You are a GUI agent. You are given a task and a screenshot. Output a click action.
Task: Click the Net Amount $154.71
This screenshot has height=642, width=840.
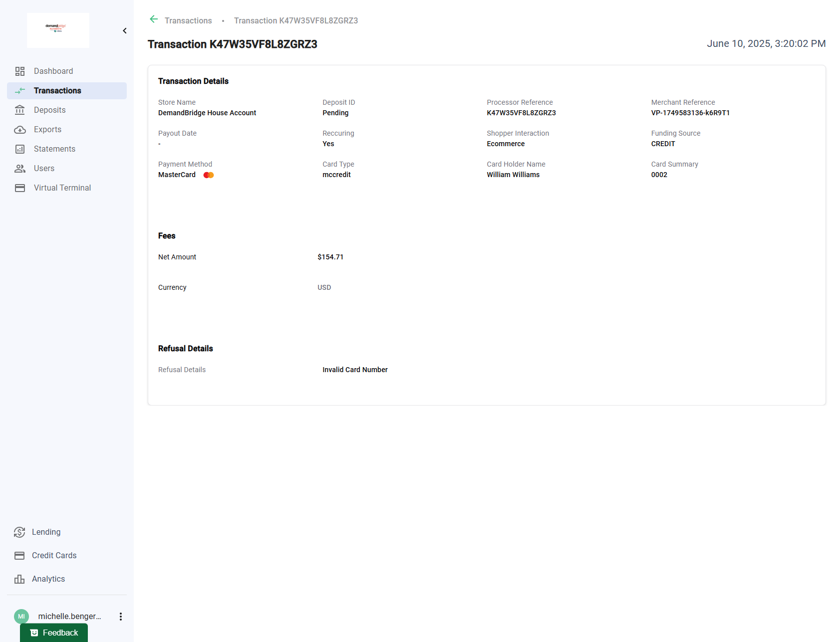click(330, 257)
